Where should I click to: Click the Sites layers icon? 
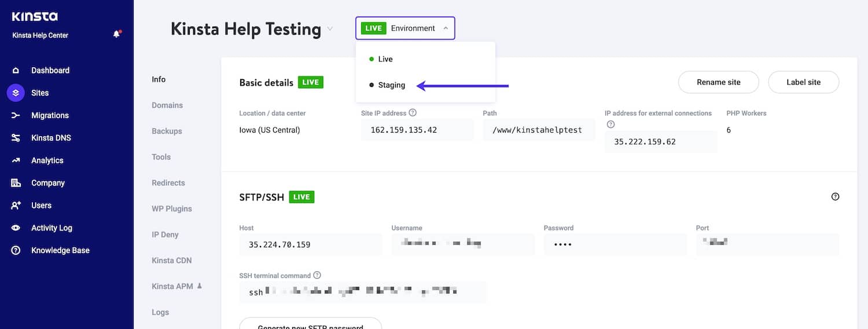click(16, 93)
